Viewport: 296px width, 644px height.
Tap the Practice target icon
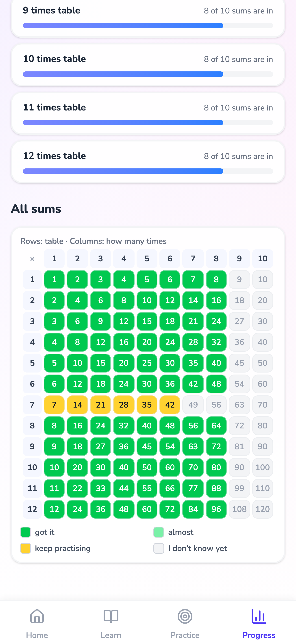point(185,616)
